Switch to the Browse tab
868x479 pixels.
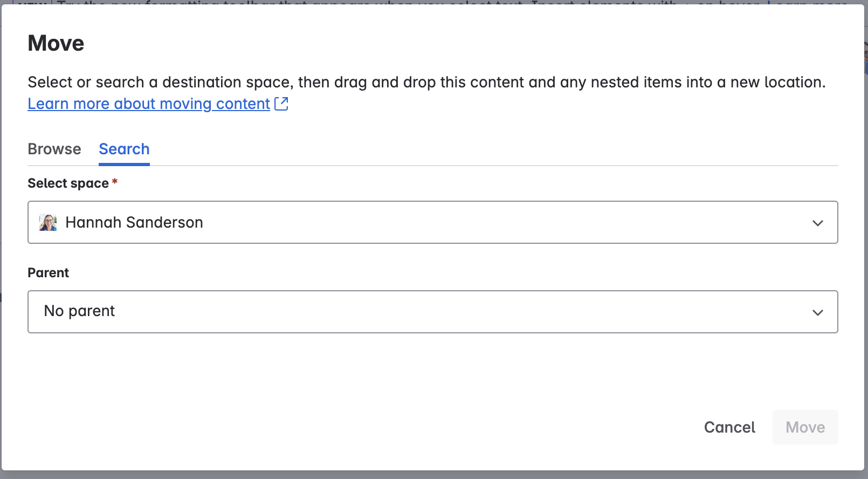pyautogui.click(x=54, y=149)
